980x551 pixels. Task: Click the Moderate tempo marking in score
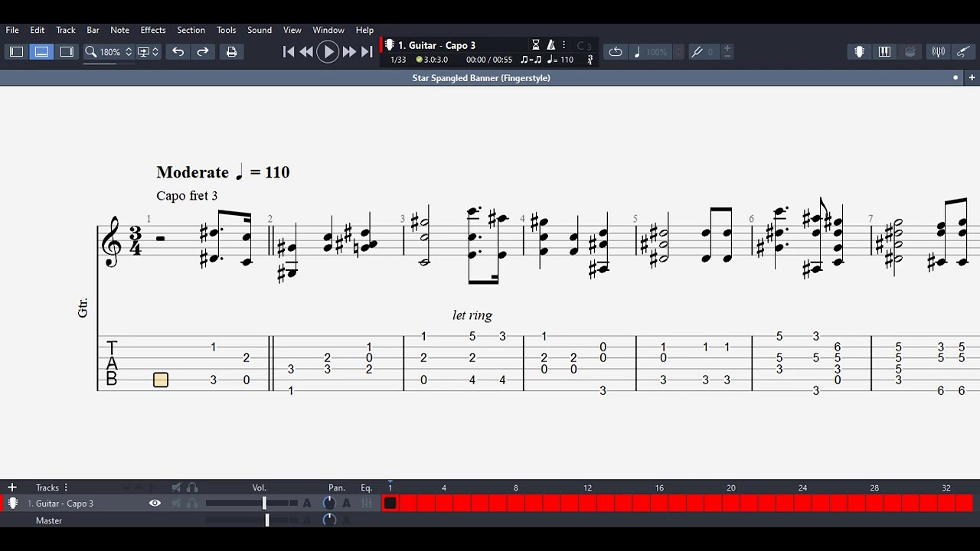(x=192, y=172)
